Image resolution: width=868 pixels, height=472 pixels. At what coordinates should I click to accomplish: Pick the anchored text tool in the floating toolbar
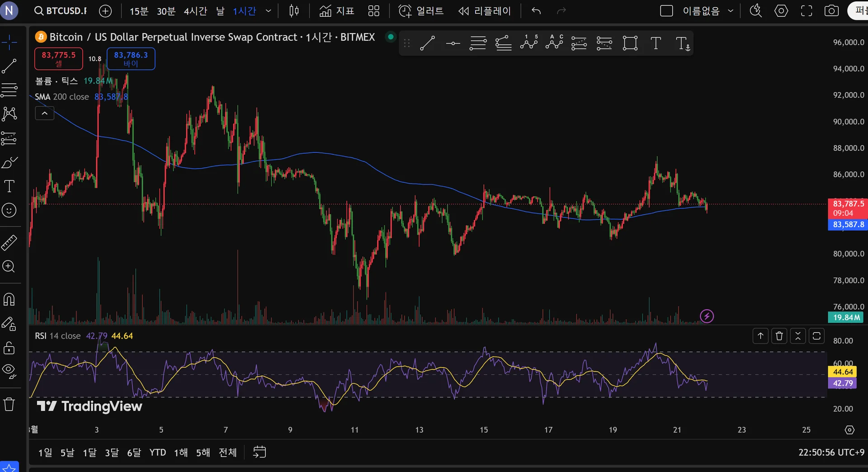683,44
